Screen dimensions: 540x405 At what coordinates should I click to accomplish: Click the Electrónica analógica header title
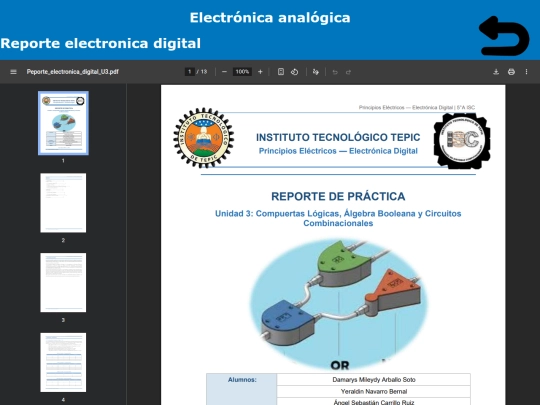pos(270,18)
